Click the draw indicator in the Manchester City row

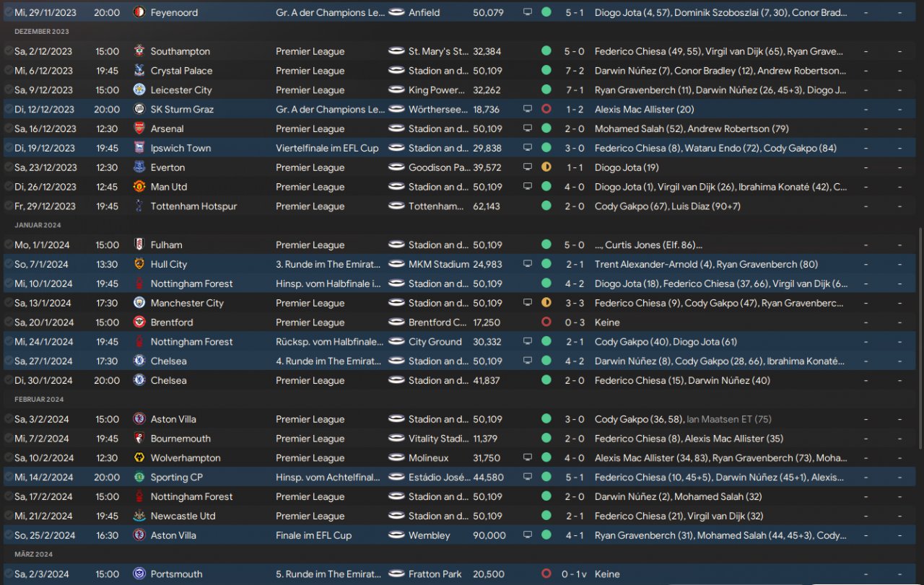(546, 303)
